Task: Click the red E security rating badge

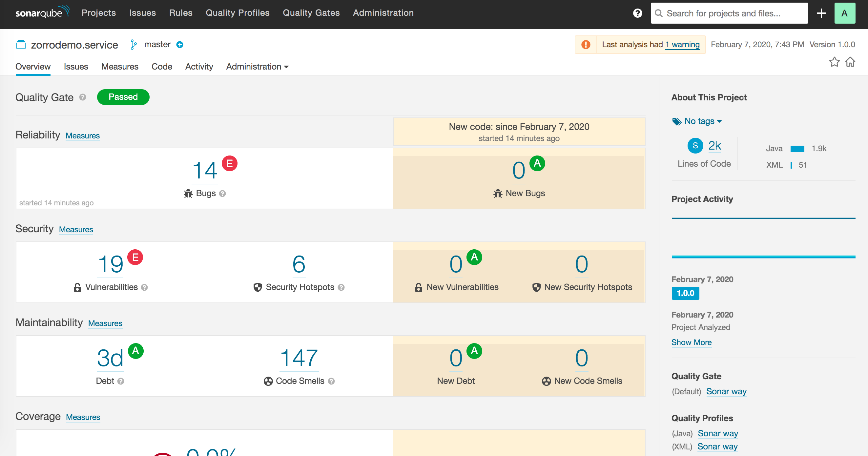Action: click(135, 258)
